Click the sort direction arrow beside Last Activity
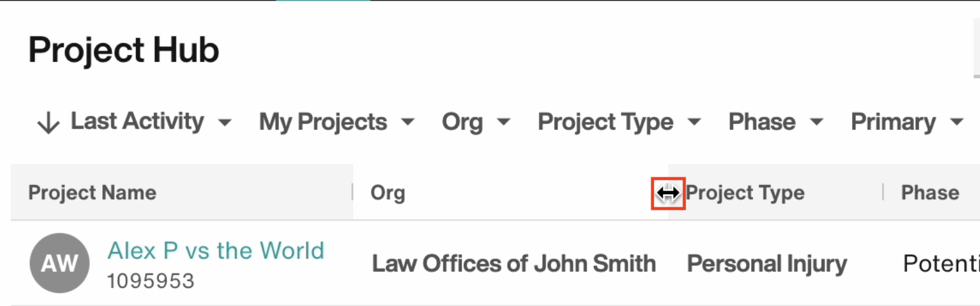 48,122
